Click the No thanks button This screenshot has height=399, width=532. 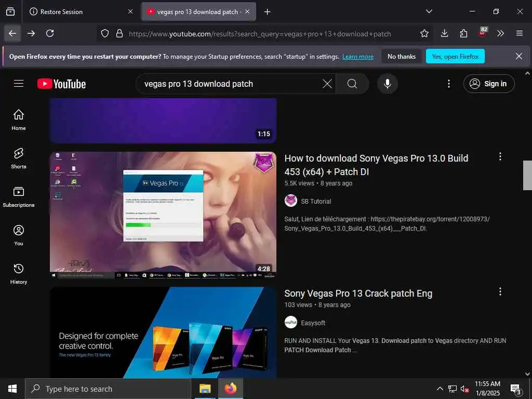click(402, 57)
